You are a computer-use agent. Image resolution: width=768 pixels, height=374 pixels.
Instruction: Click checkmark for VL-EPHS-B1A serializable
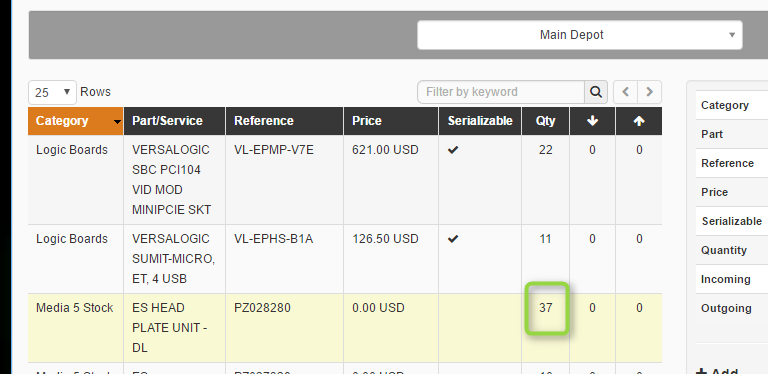[453, 239]
